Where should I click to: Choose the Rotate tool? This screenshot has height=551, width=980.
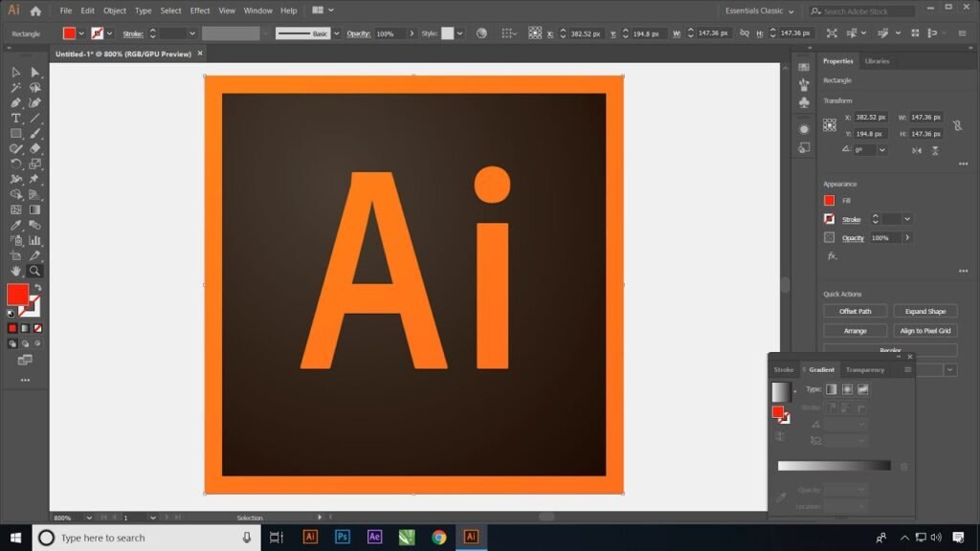(x=15, y=164)
